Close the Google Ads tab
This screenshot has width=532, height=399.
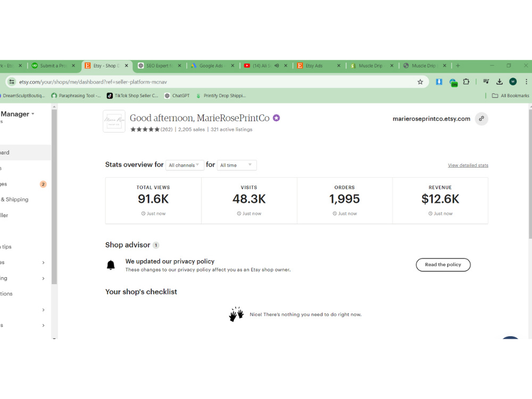coord(232,65)
